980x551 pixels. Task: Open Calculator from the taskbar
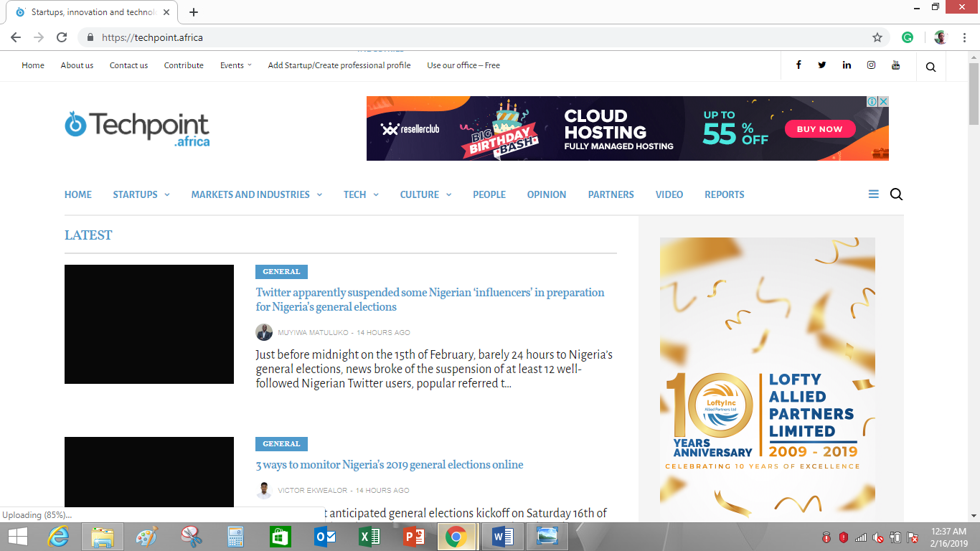[236, 537]
